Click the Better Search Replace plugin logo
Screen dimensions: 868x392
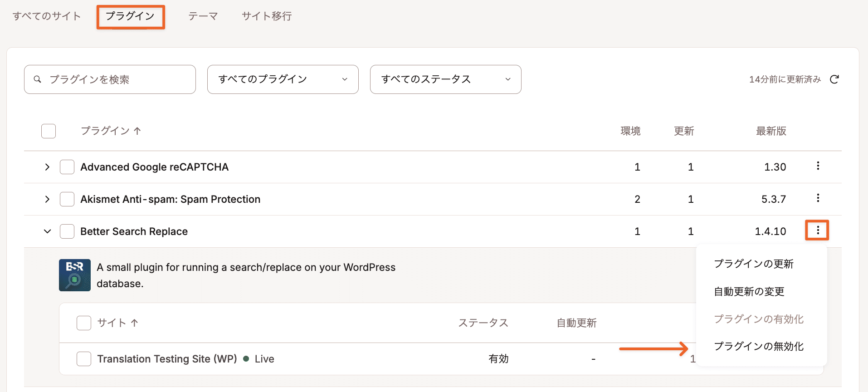pyautogui.click(x=75, y=275)
